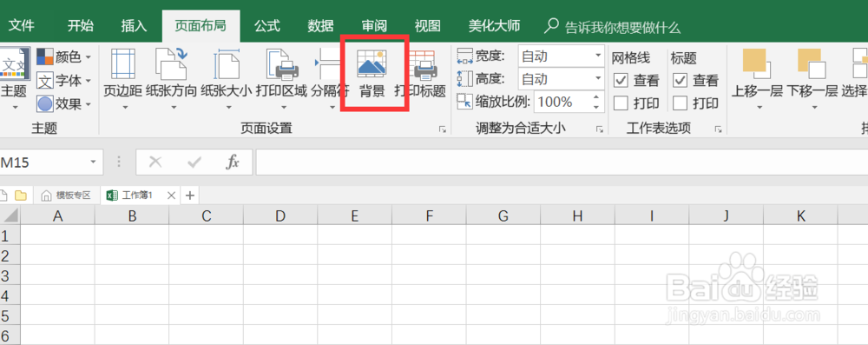
Task: Click the Name Box showing M15
Action: point(42,162)
